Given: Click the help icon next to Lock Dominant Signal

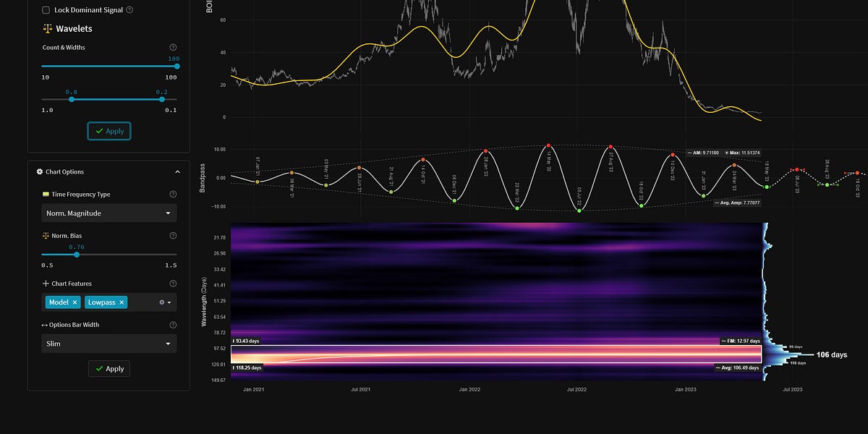Looking at the screenshot, I should click(129, 9).
